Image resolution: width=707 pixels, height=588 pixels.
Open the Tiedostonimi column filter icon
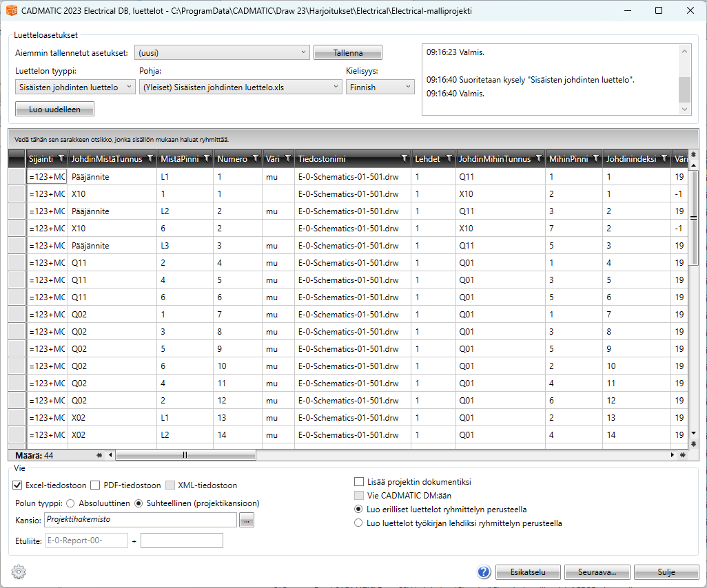[x=404, y=159]
